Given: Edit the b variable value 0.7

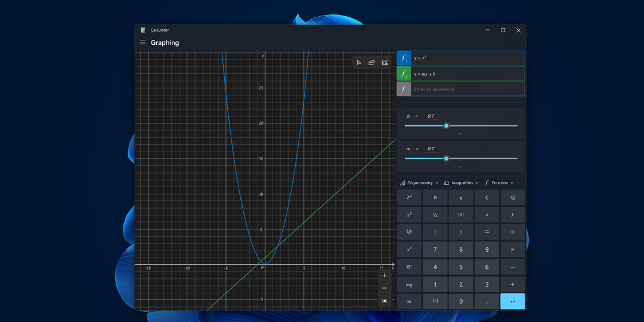Looking at the screenshot, I should [x=431, y=116].
